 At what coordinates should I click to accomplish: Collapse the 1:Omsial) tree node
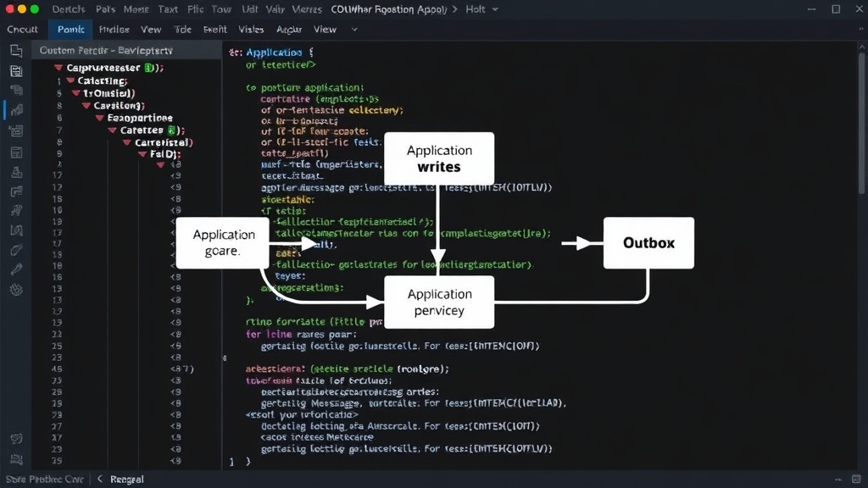pos(75,93)
